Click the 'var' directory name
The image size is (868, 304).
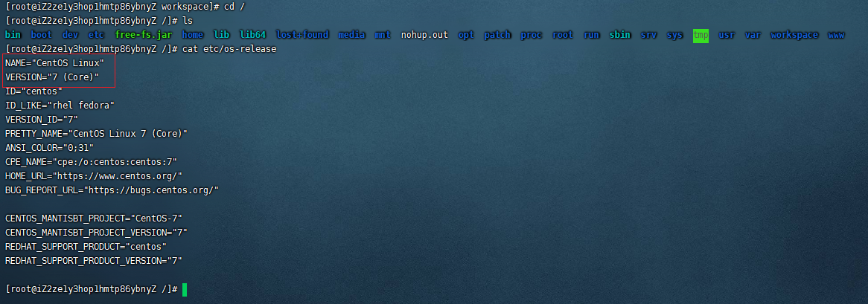click(753, 35)
